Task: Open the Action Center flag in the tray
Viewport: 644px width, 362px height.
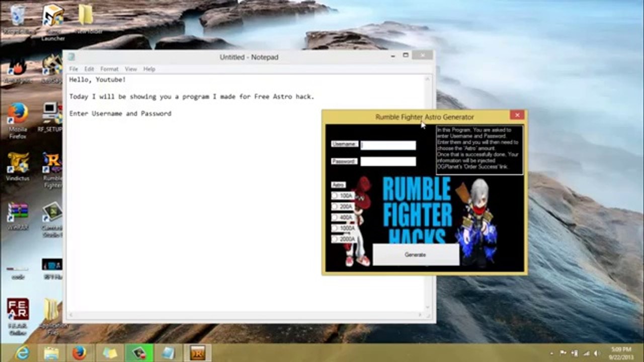Action: [563, 353]
